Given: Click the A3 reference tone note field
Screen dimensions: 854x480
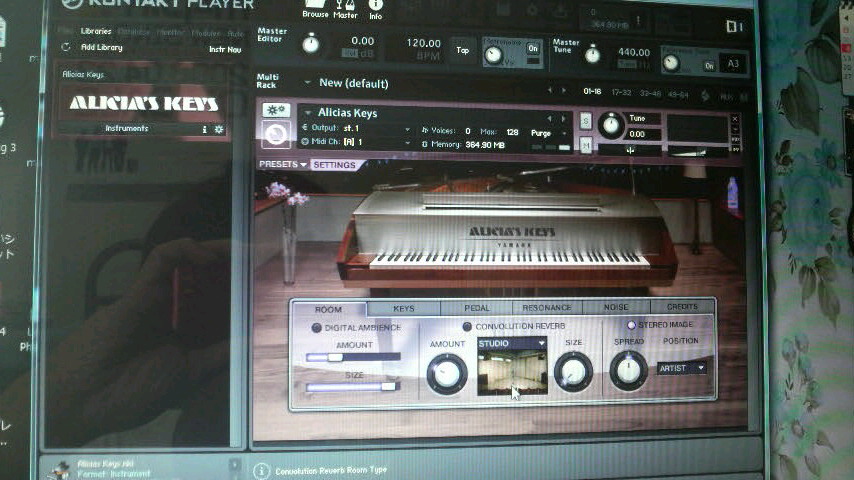Looking at the screenshot, I should [733, 64].
